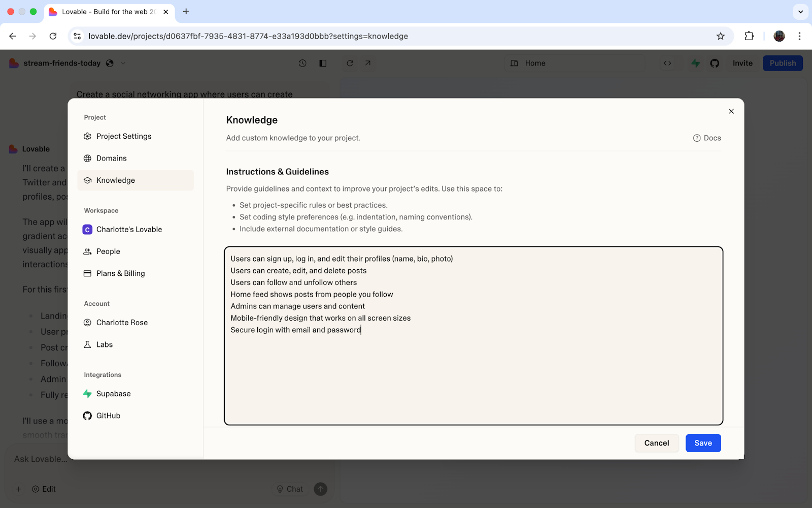Image resolution: width=812 pixels, height=508 pixels.
Task: Open GitHub integration settings
Action: coord(136,416)
